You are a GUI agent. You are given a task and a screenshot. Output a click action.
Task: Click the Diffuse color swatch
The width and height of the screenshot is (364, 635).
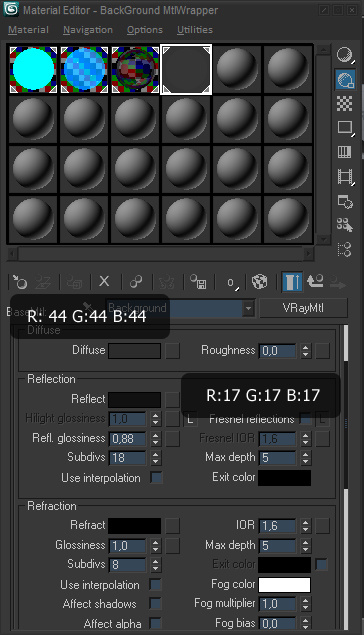pos(134,351)
